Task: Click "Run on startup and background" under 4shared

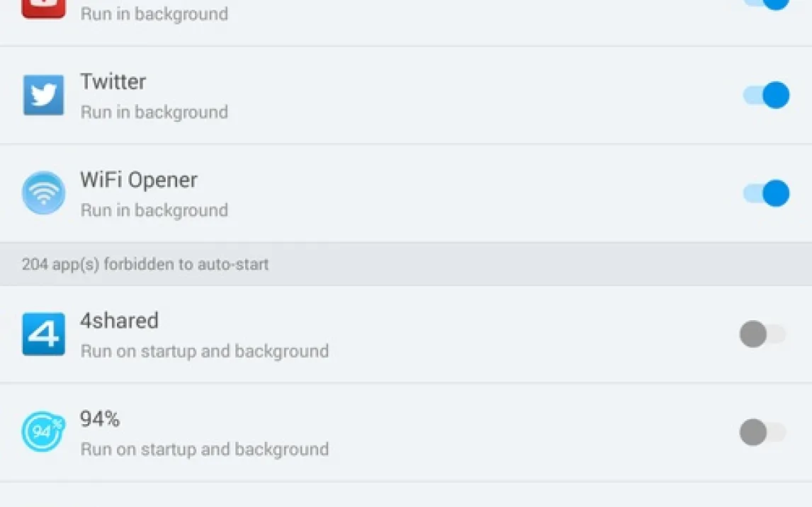Action: [205, 351]
